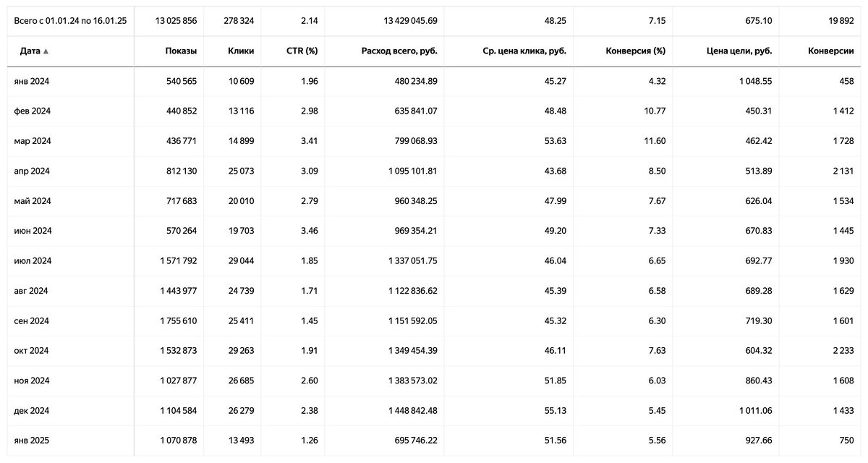Select the фев 2024 date cell
This screenshot has width=868, height=463.
[x=31, y=111]
